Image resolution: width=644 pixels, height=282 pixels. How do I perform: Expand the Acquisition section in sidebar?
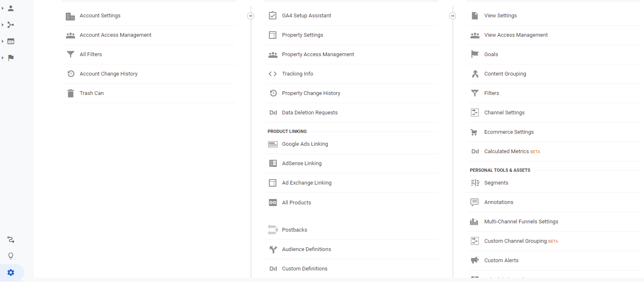[11, 25]
